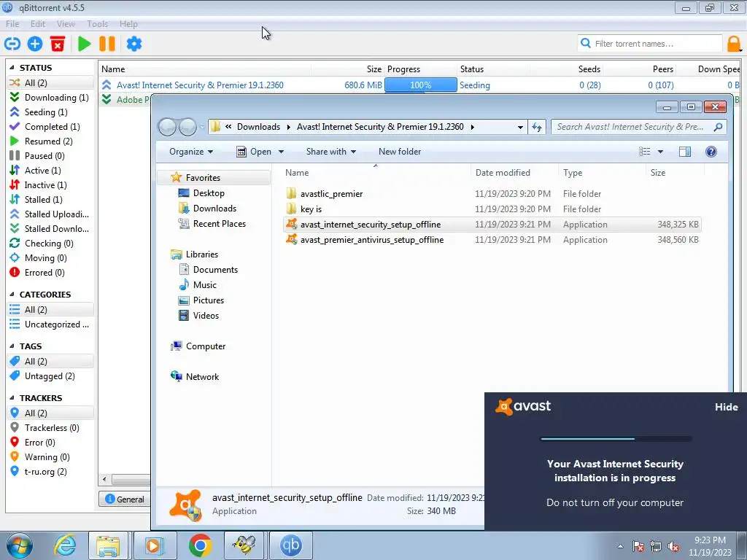This screenshot has width=747, height=560.
Task: Collapse the TAGS section
Action: pos(12,346)
